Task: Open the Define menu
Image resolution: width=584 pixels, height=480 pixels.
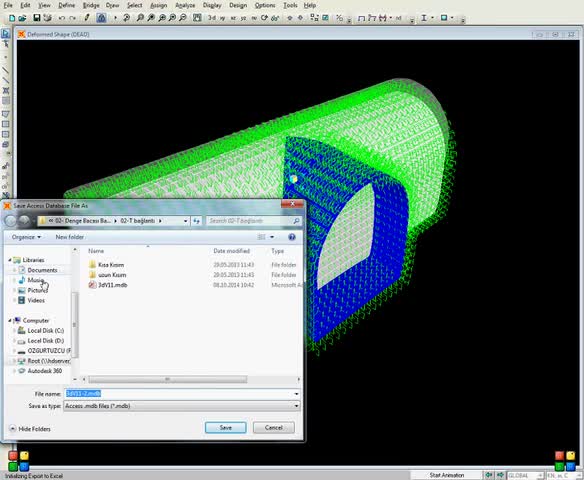Action: (67, 5)
